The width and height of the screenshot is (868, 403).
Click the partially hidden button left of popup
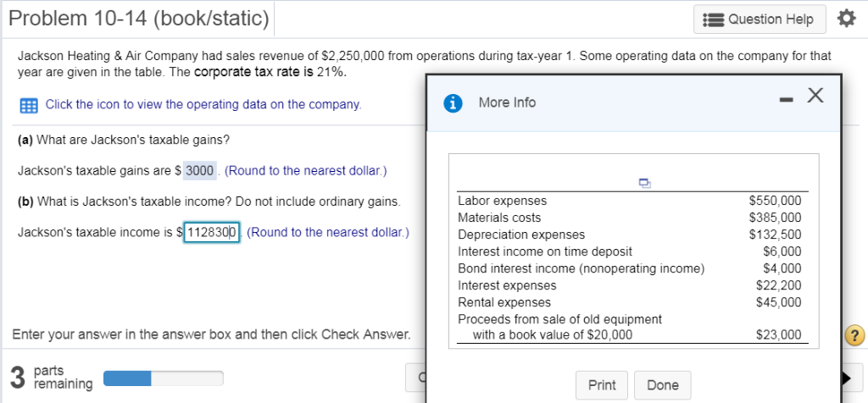click(415, 378)
